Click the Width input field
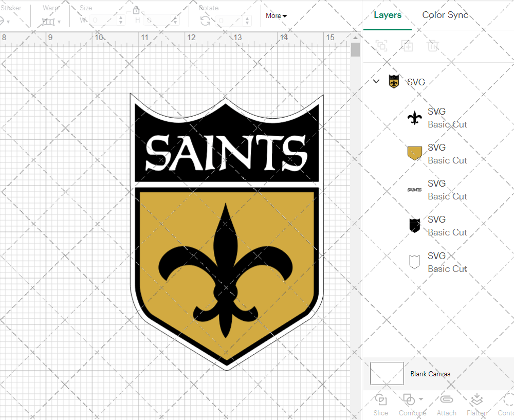This screenshot has width=514, height=420. pyautogui.click(x=103, y=21)
